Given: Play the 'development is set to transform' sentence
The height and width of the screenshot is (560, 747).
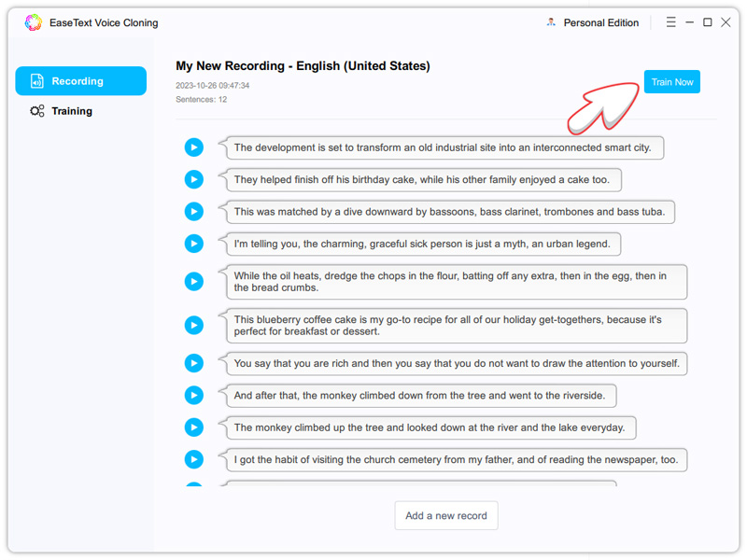Looking at the screenshot, I should pyautogui.click(x=194, y=147).
